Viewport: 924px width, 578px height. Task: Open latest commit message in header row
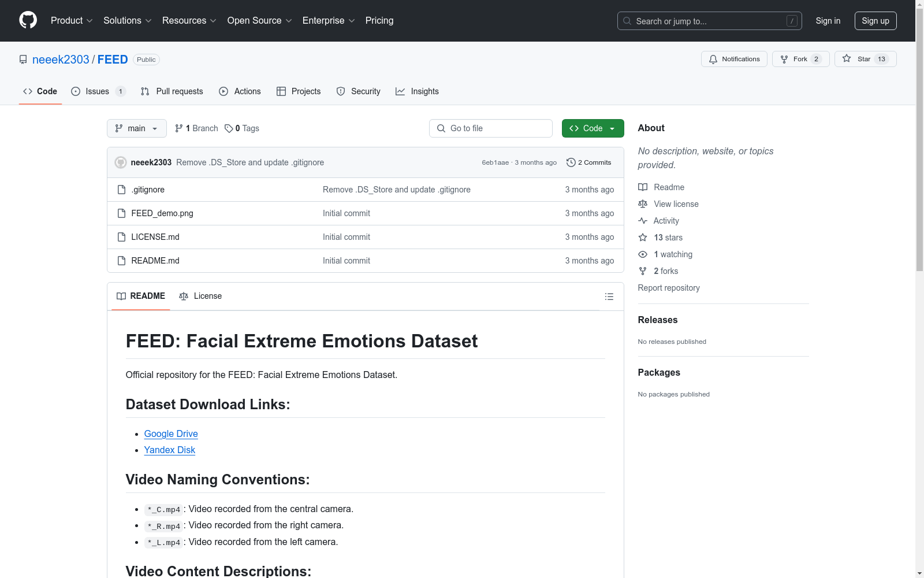(250, 162)
